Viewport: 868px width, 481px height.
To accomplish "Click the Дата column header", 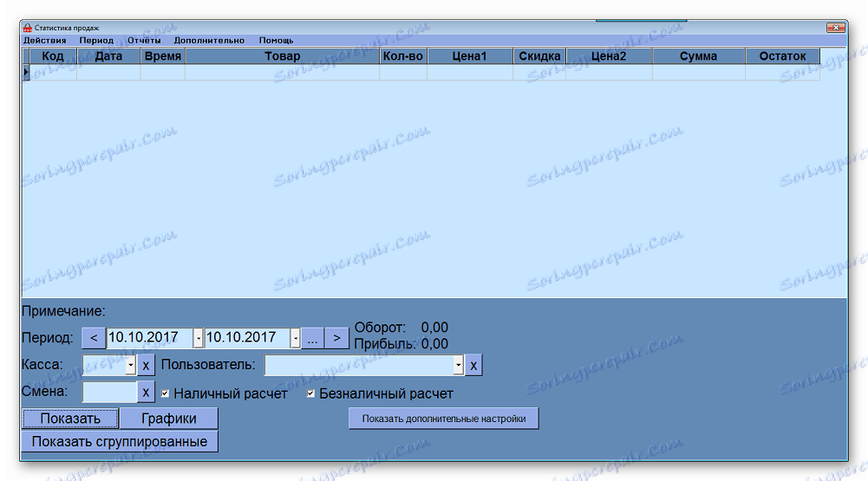I will tap(108, 56).
